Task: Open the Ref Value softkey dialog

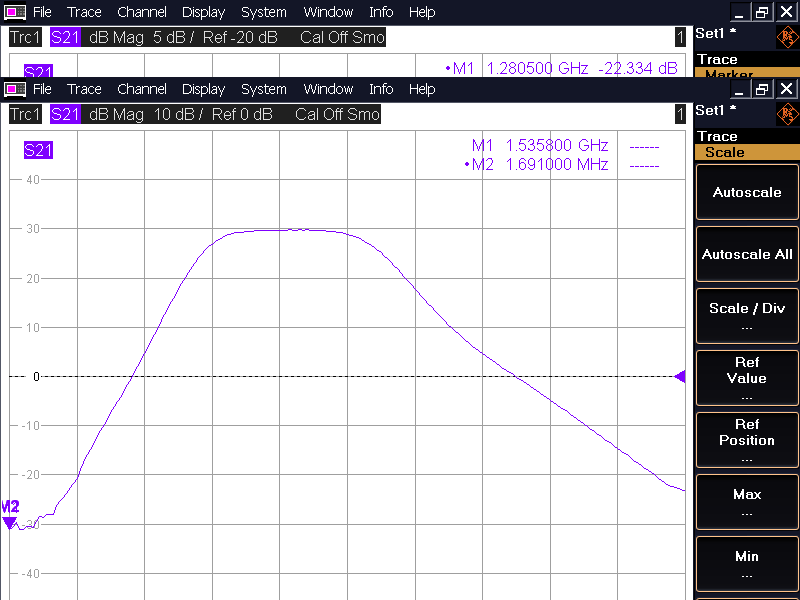Action: pyautogui.click(x=746, y=377)
